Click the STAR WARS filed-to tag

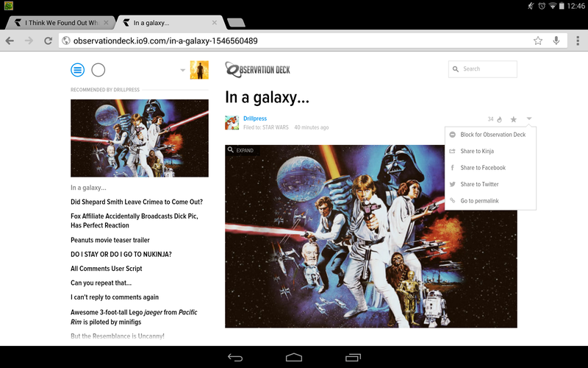coord(275,127)
